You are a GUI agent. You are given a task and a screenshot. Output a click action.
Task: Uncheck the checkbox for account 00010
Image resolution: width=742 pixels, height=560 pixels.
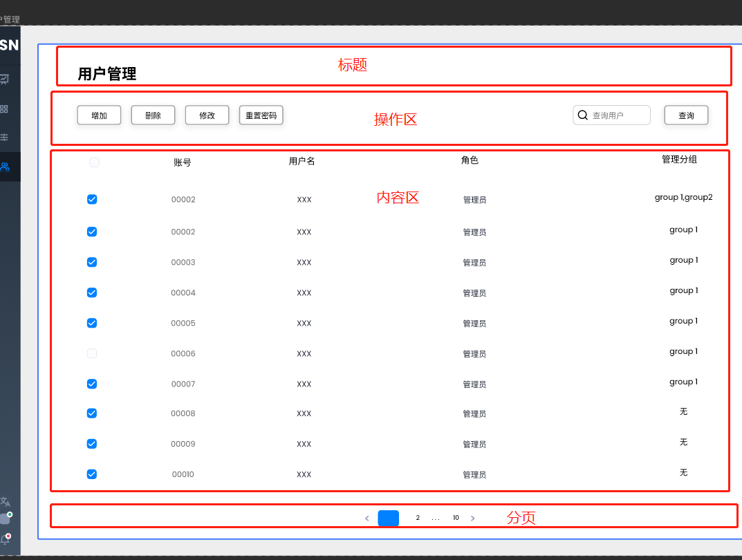pyautogui.click(x=92, y=474)
